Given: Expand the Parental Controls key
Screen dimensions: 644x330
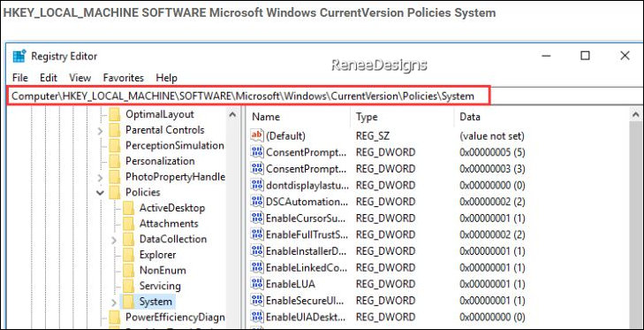Looking at the screenshot, I should click(x=100, y=131).
